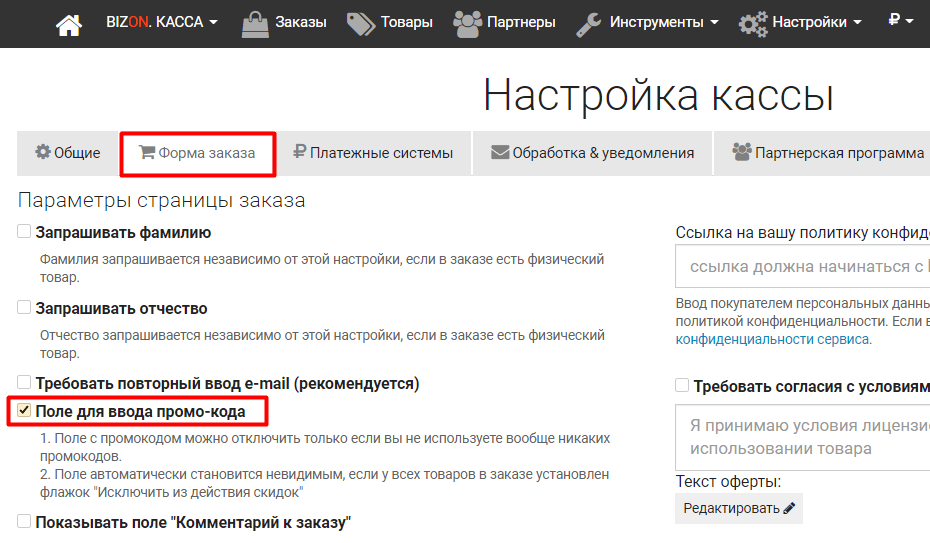
Task: Click the wrench Инструменты icon
Action: (590, 23)
